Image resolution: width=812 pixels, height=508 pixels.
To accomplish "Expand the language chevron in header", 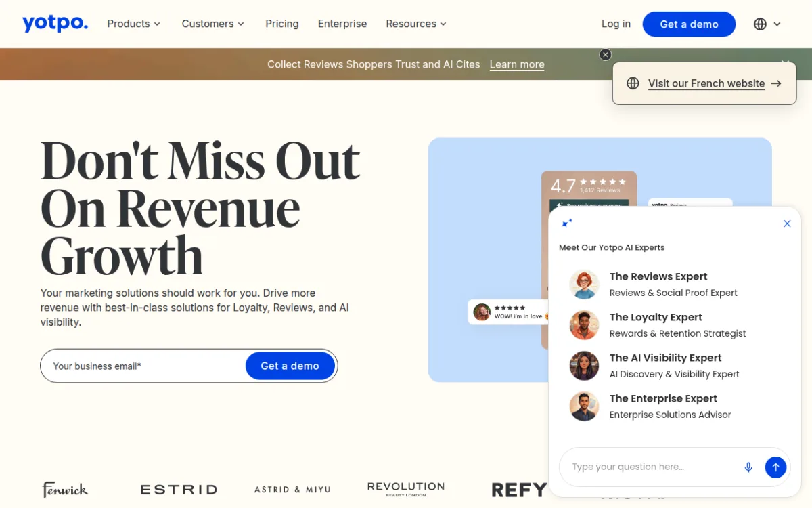I will [x=777, y=24].
